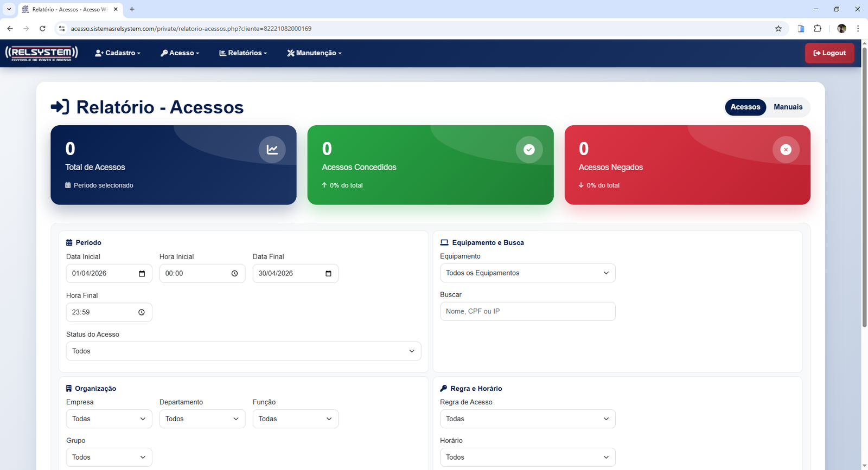This screenshot has height=470, width=868.
Task: Open the Relatórios menu
Action: coord(243,53)
